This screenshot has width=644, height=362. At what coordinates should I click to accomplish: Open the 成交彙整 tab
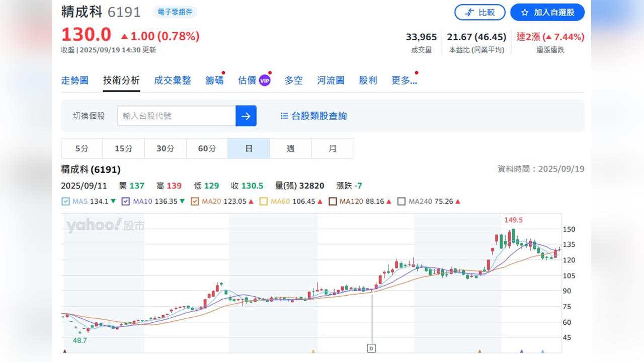point(173,80)
